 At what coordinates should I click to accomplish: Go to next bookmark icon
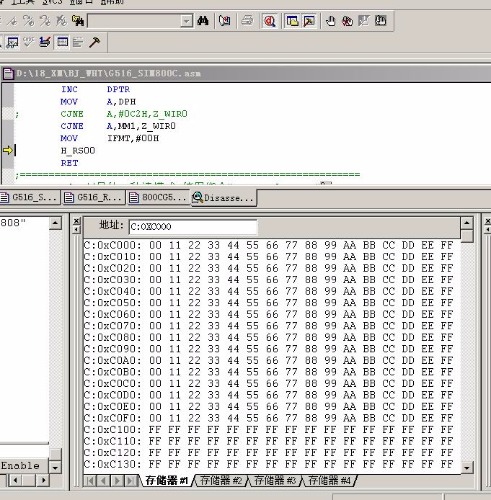(29, 21)
